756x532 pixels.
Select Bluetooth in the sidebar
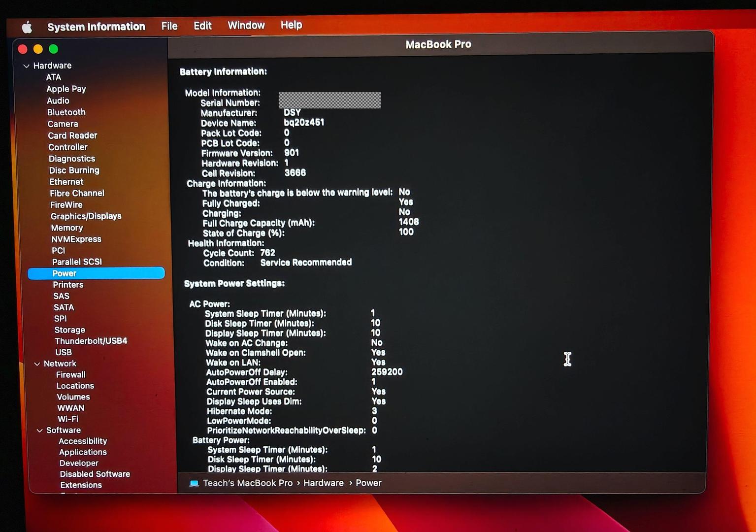pos(66,112)
